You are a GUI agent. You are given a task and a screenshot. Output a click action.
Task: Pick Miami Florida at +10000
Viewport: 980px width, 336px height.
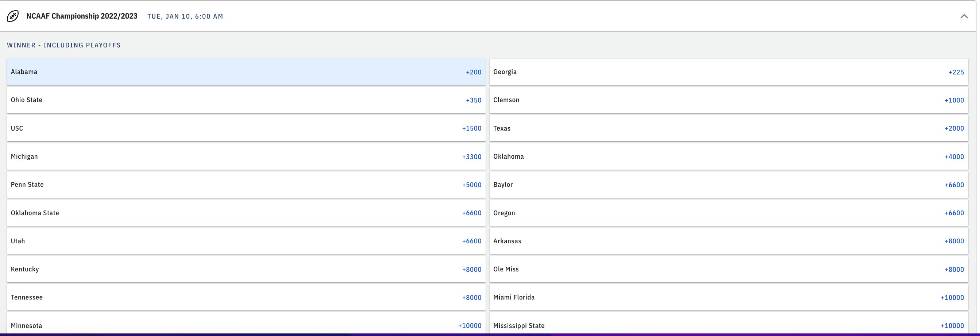click(728, 297)
